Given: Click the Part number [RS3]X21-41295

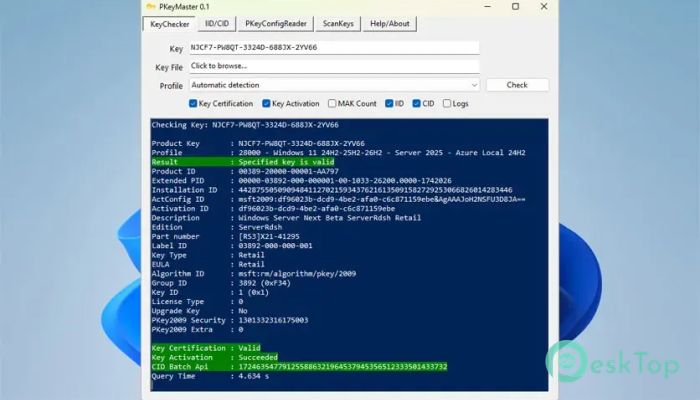Looking at the screenshot, I should 269,237.
